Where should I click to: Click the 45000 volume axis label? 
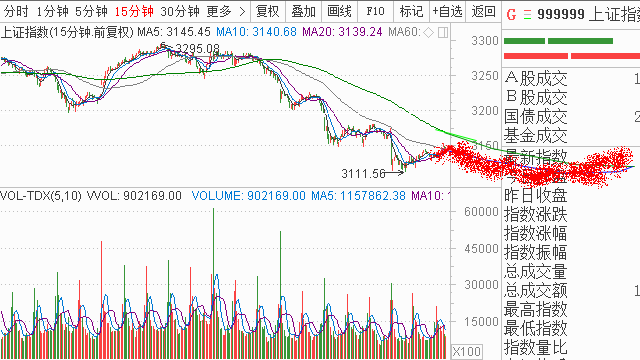[481, 249]
